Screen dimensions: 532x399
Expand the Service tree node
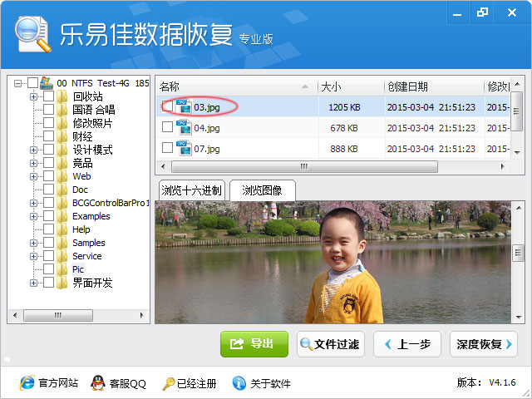tap(33, 256)
